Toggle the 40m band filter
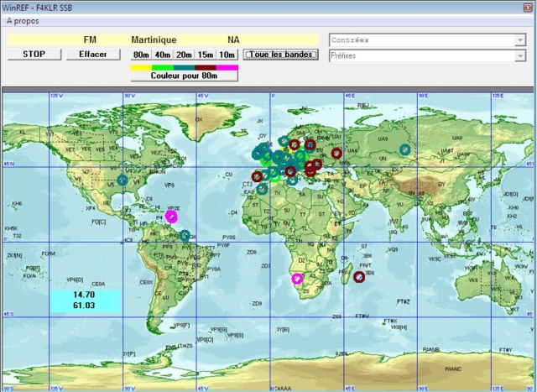Image resolution: width=537 pixels, height=392 pixels. [x=163, y=55]
